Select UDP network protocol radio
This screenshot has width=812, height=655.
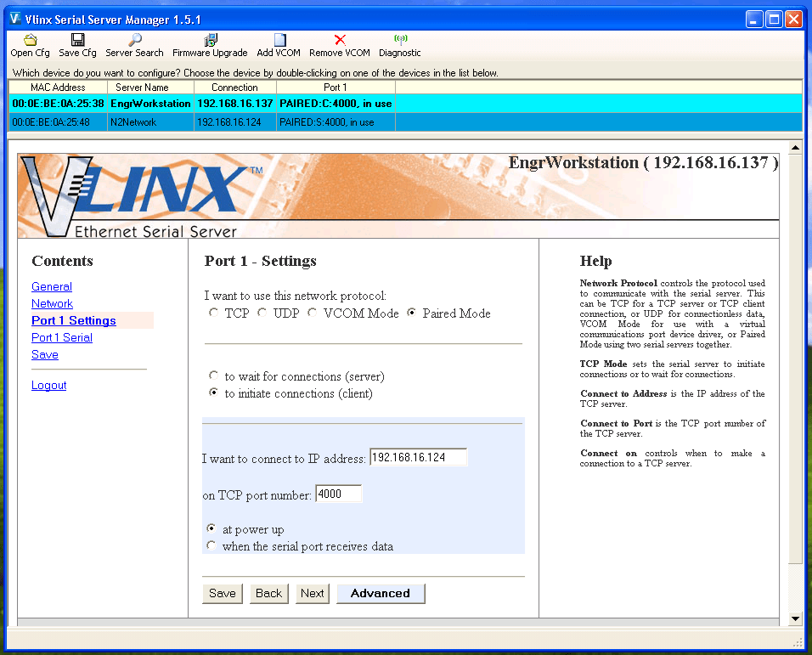click(262, 313)
